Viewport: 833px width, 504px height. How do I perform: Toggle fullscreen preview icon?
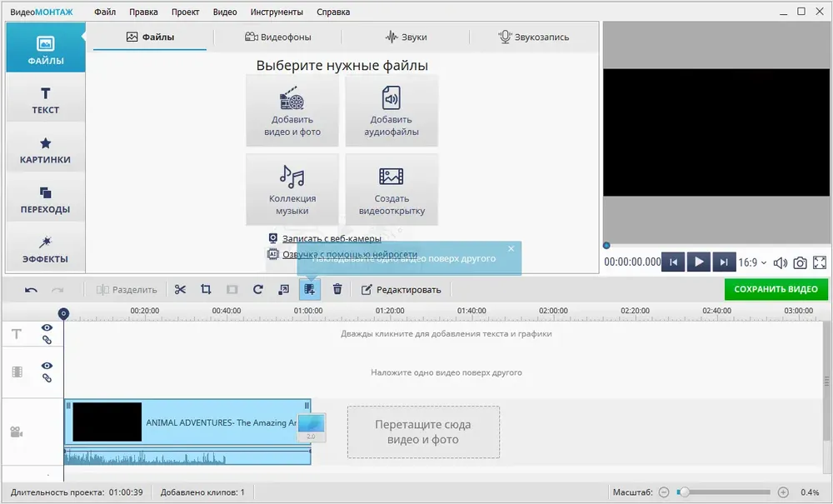[x=820, y=263]
